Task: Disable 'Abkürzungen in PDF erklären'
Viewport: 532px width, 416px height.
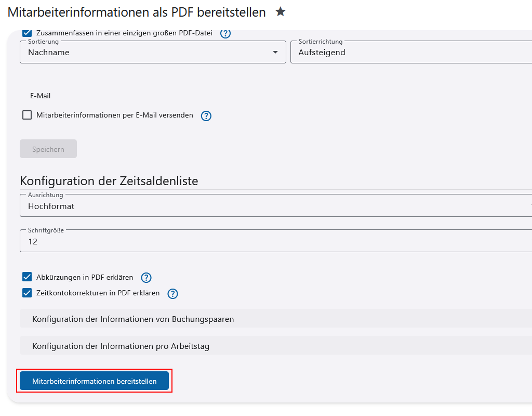Action: [x=27, y=277]
